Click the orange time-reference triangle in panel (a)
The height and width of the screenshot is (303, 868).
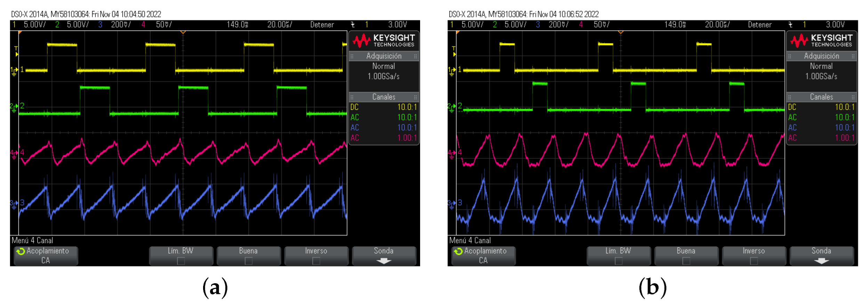[x=183, y=32]
